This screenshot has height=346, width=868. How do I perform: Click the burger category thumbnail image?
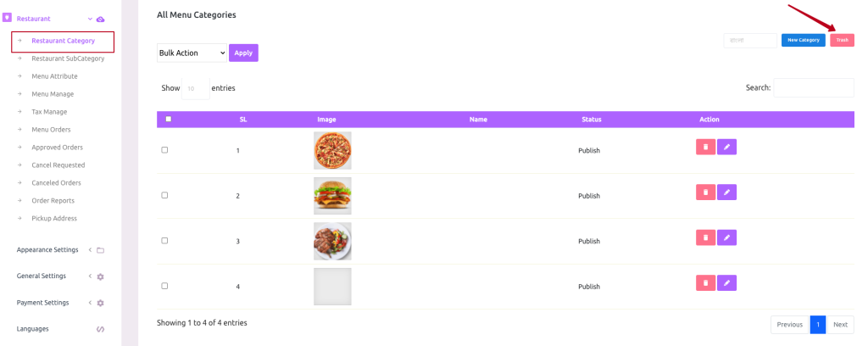[x=332, y=196]
